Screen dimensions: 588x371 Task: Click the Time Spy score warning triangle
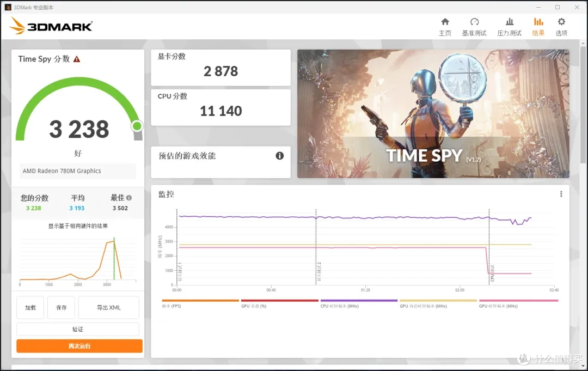click(x=77, y=59)
